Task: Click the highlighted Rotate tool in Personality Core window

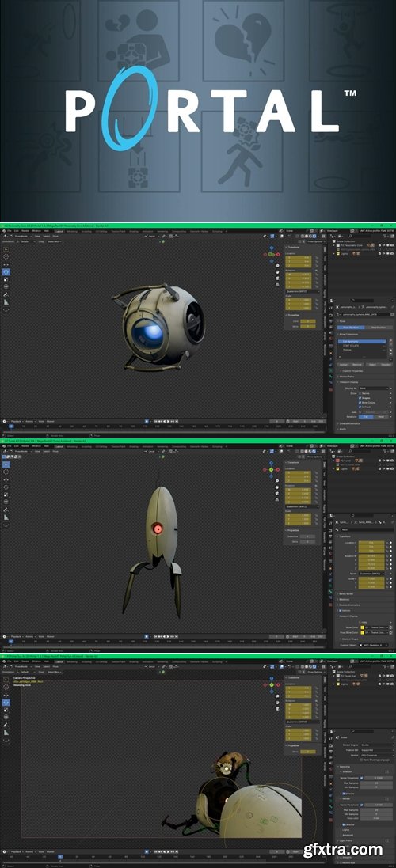Action: click(6, 272)
